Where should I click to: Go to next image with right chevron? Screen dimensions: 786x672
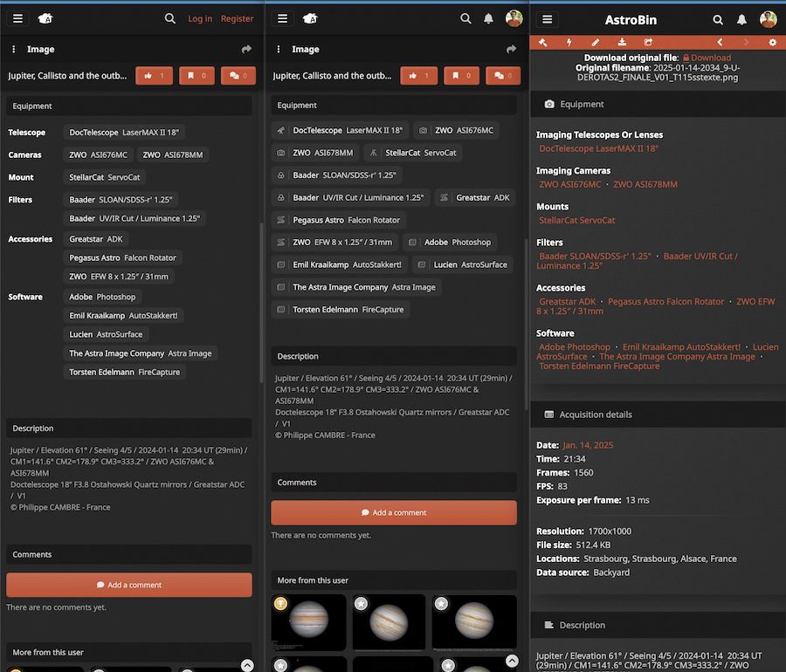[746, 42]
